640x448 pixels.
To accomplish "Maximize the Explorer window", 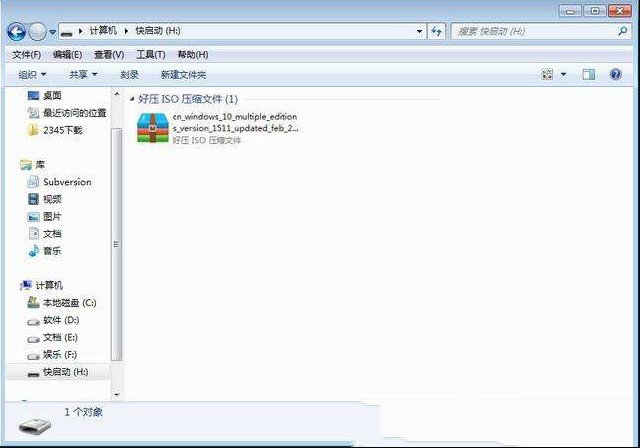I will [x=595, y=11].
